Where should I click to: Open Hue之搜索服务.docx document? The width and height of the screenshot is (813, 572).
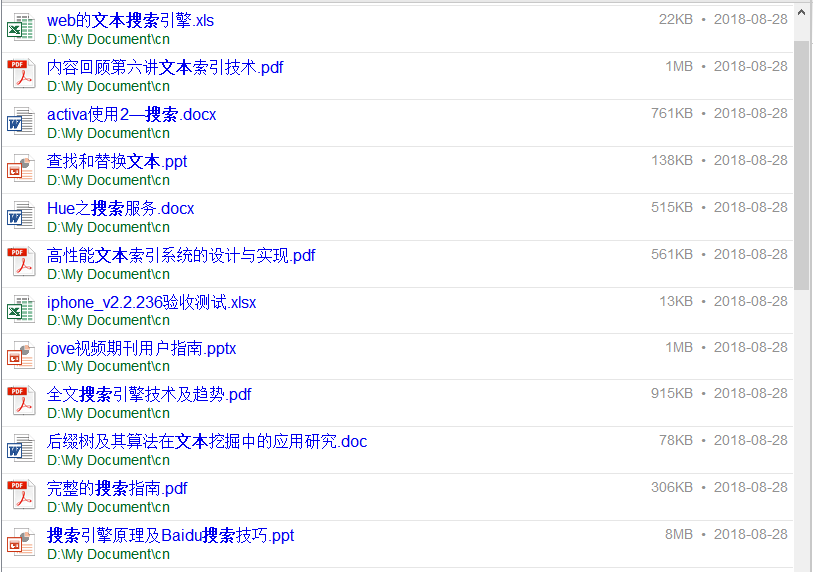120,208
